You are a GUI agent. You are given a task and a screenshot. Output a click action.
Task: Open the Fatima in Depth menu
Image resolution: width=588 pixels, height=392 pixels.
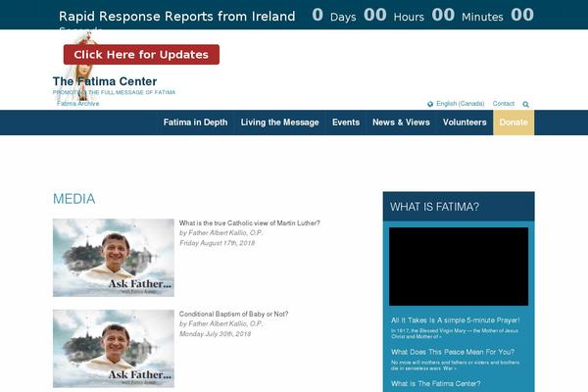[195, 122]
